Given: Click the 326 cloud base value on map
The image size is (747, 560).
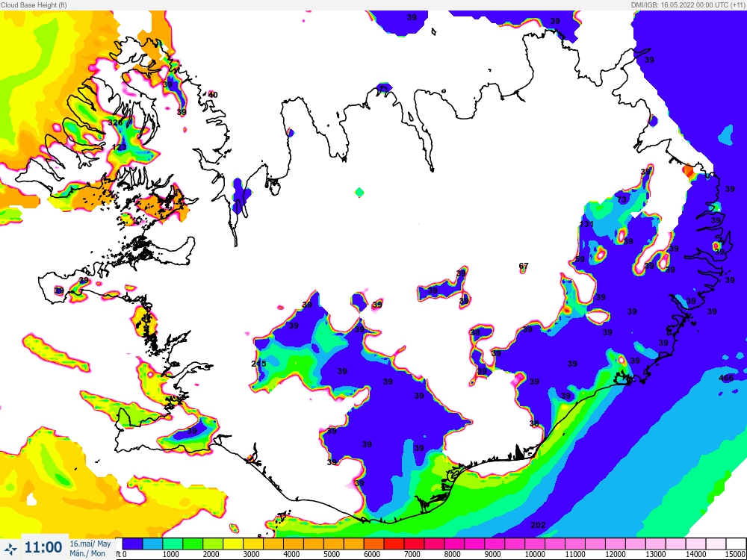Looking at the screenshot, I should 115,122.
